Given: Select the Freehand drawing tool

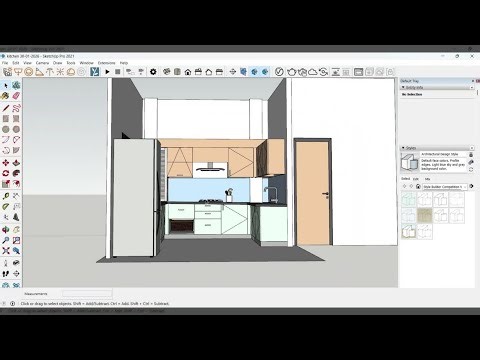Looking at the screenshot, I should coord(16,108).
